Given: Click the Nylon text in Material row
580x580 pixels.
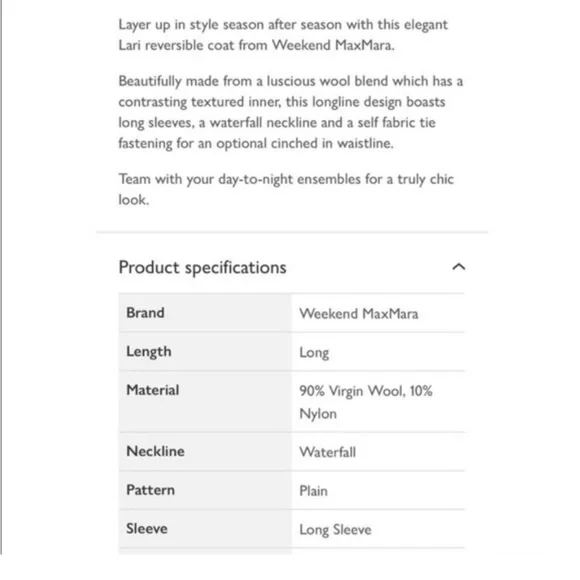Looking at the screenshot, I should 318,414.
